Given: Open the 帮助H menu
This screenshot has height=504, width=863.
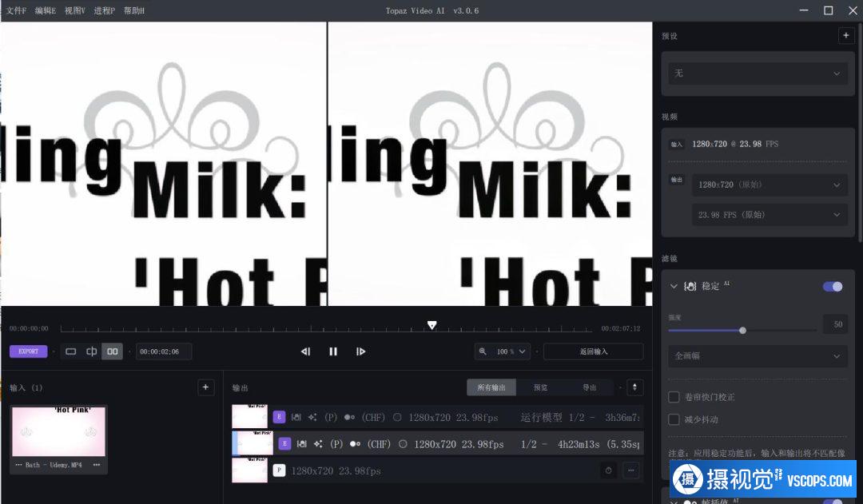Looking at the screenshot, I should pyautogui.click(x=133, y=10).
